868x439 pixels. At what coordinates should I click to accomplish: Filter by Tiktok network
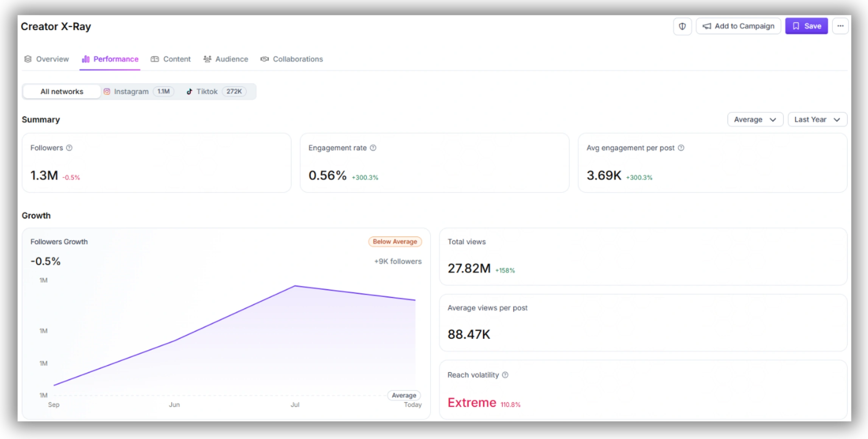tap(216, 92)
